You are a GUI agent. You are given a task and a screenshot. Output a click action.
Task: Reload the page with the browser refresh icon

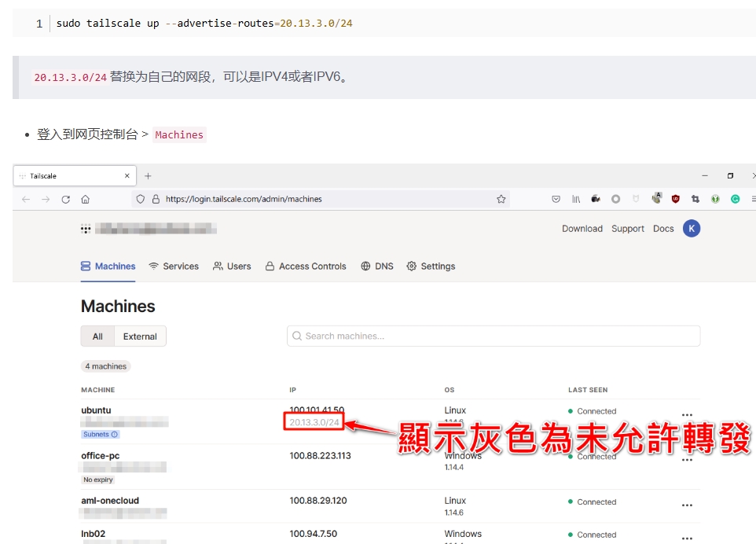coord(65,199)
